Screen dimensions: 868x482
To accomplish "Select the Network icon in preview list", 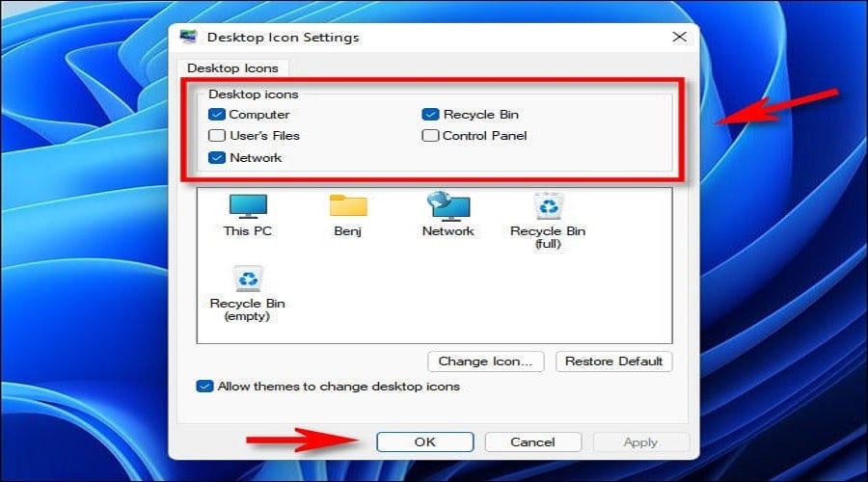I will pyautogui.click(x=448, y=206).
